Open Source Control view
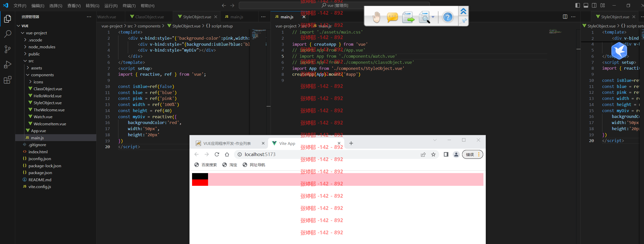Image resolution: width=644 pixels, height=244 pixels. click(x=8, y=49)
